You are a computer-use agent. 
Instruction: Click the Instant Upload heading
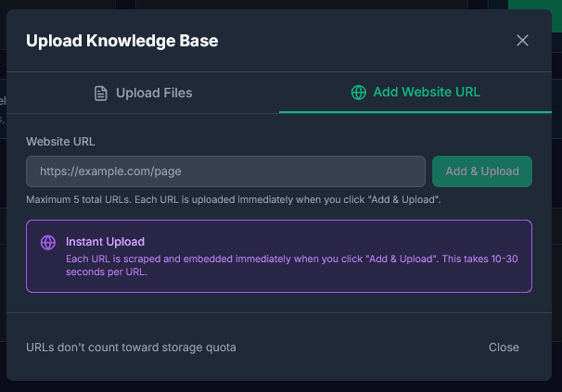[105, 242]
